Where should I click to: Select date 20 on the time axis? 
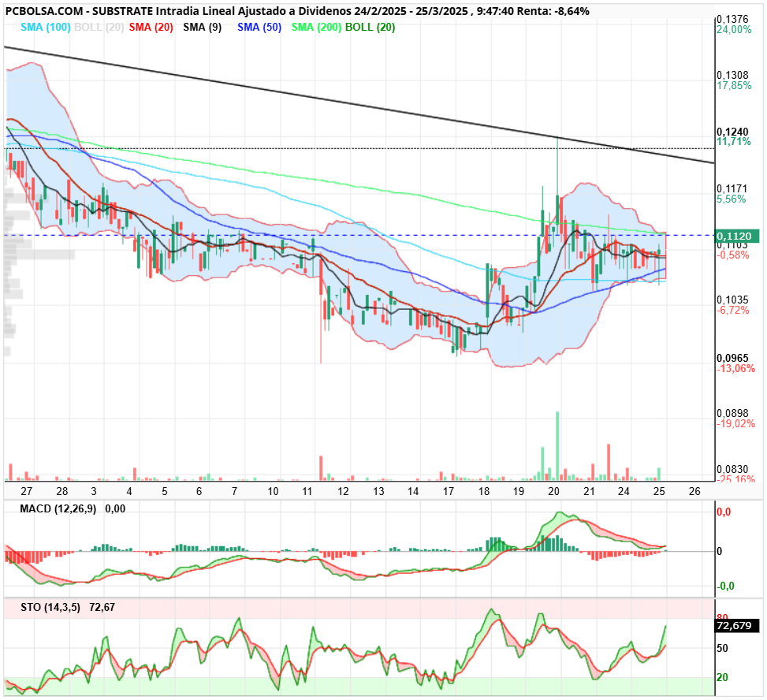tap(553, 492)
